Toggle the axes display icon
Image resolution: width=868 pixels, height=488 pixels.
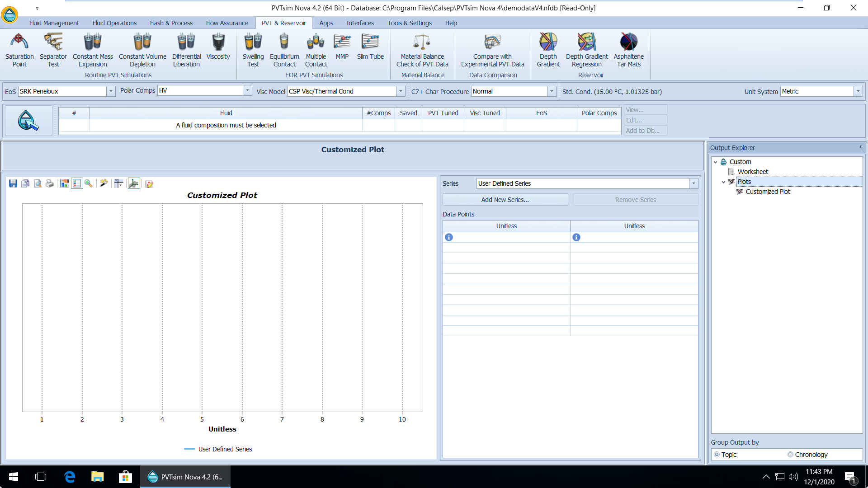point(134,183)
